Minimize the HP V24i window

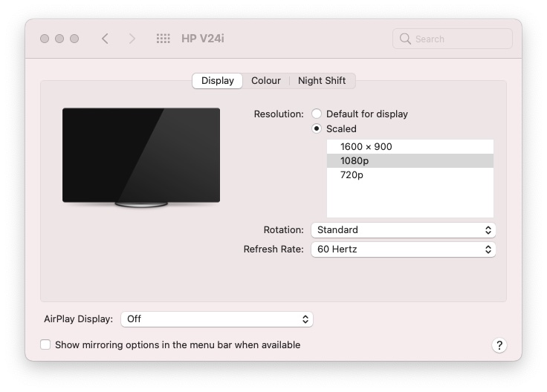[59, 39]
